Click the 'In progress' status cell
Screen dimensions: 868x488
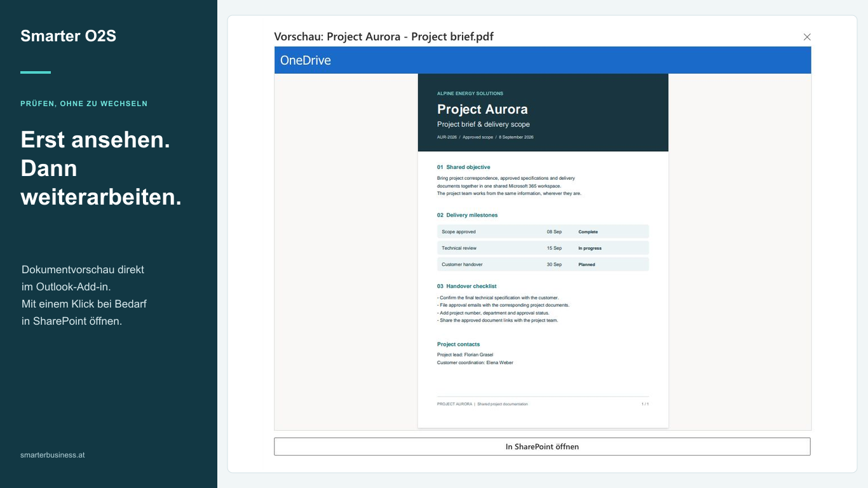(590, 248)
